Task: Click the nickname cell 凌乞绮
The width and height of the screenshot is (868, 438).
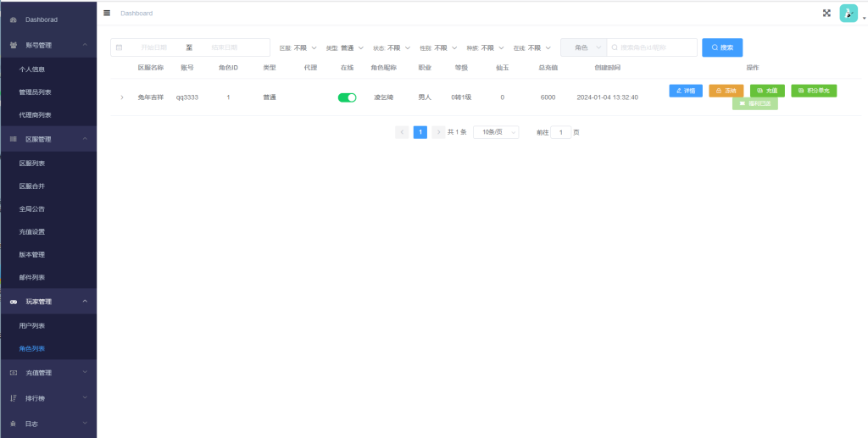Action: 384,97
